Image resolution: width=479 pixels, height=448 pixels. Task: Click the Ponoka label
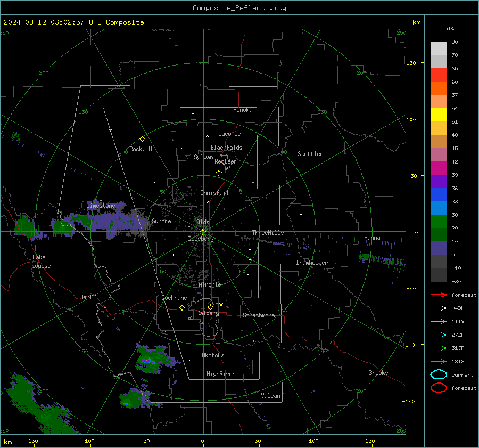pyautogui.click(x=243, y=110)
